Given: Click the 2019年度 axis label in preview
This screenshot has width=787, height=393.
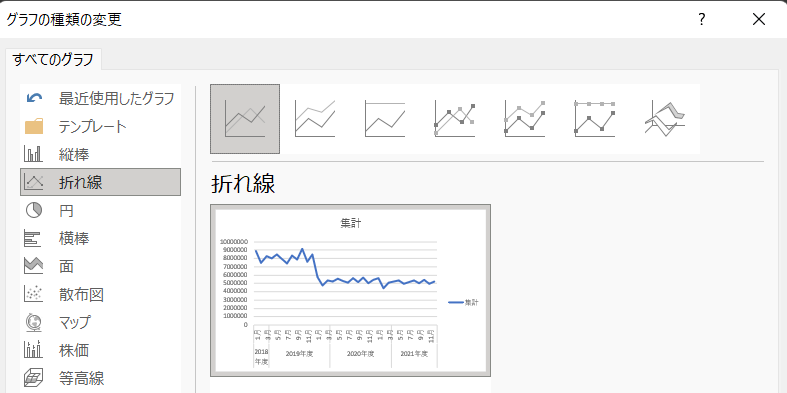Looking at the screenshot, I should click(x=300, y=354).
